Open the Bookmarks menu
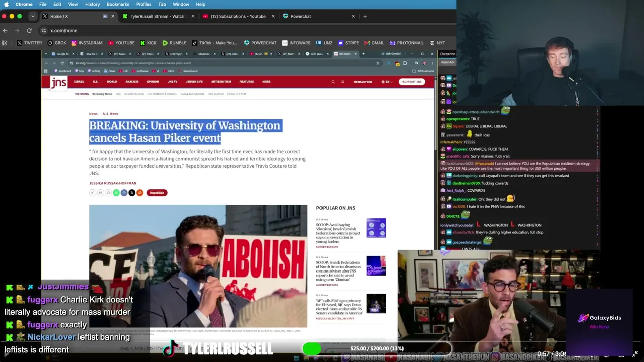This screenshot has width=644, height=362. coord(118,4)
